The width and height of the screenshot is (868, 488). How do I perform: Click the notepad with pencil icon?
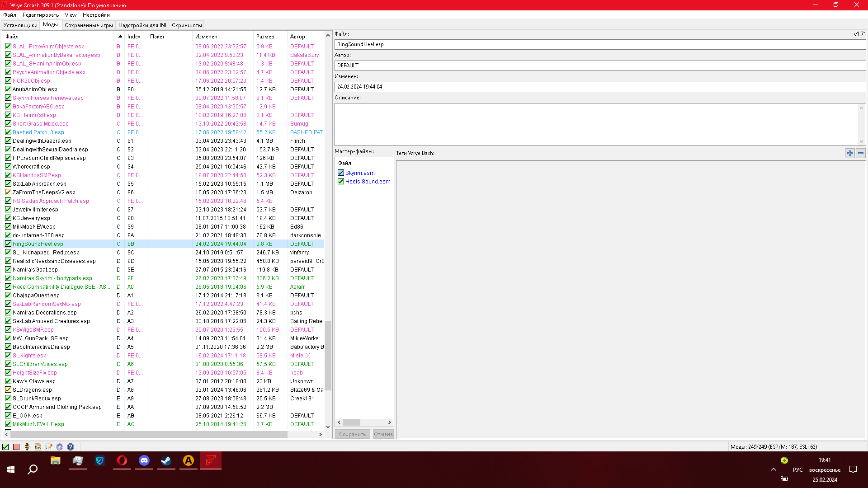tap(49, 447)
